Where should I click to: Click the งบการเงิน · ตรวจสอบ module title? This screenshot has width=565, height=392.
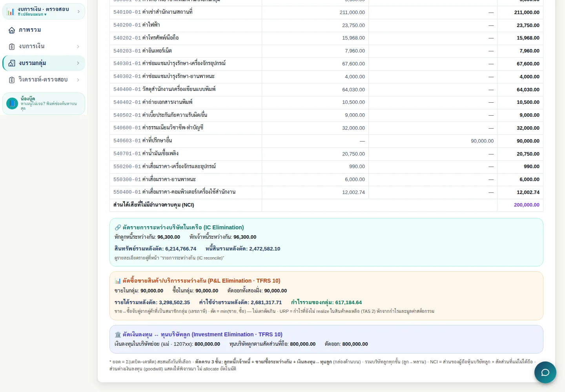43,9
